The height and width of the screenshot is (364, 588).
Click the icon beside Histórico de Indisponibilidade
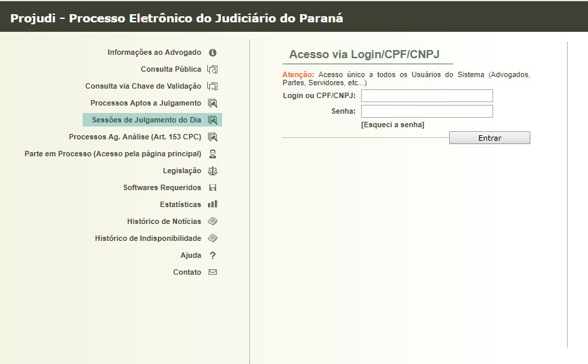coord(213,238)
